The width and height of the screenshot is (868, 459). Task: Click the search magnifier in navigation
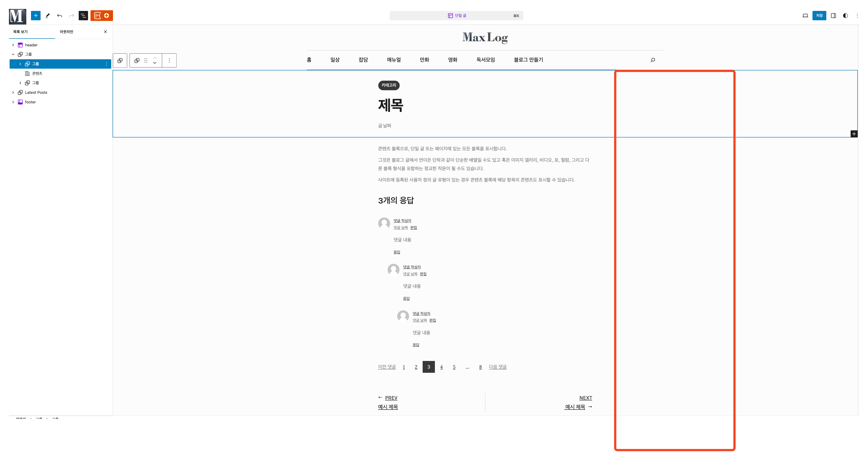tap(653, 60)
